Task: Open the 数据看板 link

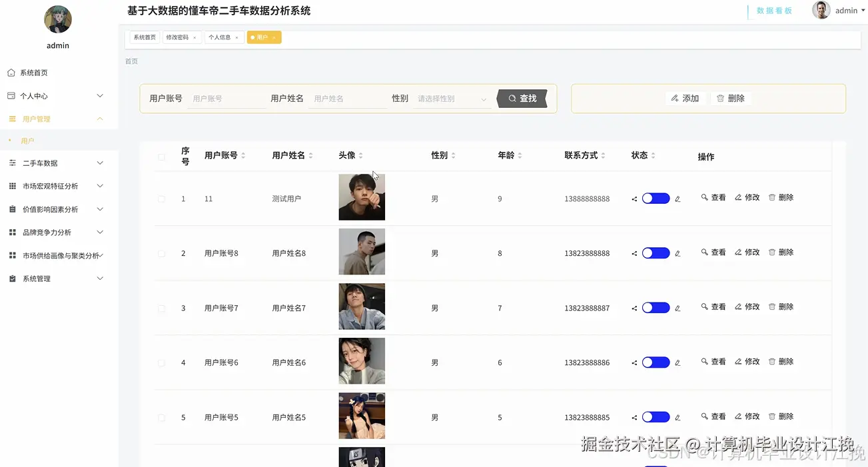Action: (774, 11)
